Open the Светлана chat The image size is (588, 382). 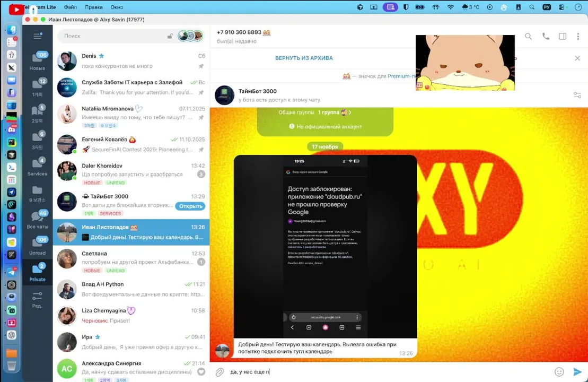click(x=131, y=261)
